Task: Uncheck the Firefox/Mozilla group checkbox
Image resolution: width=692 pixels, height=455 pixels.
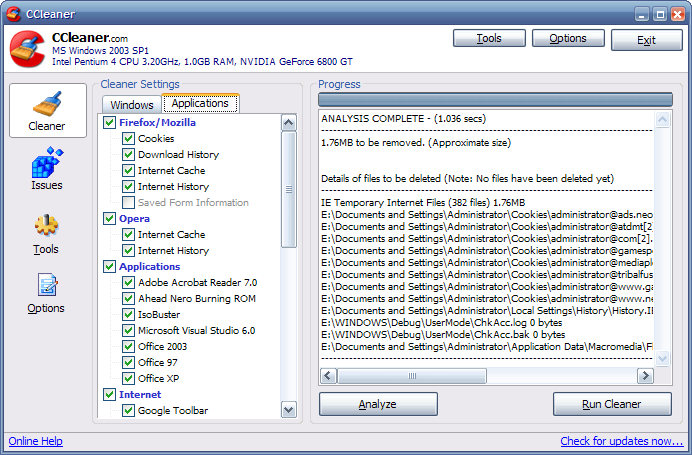Action: [109, 122]
